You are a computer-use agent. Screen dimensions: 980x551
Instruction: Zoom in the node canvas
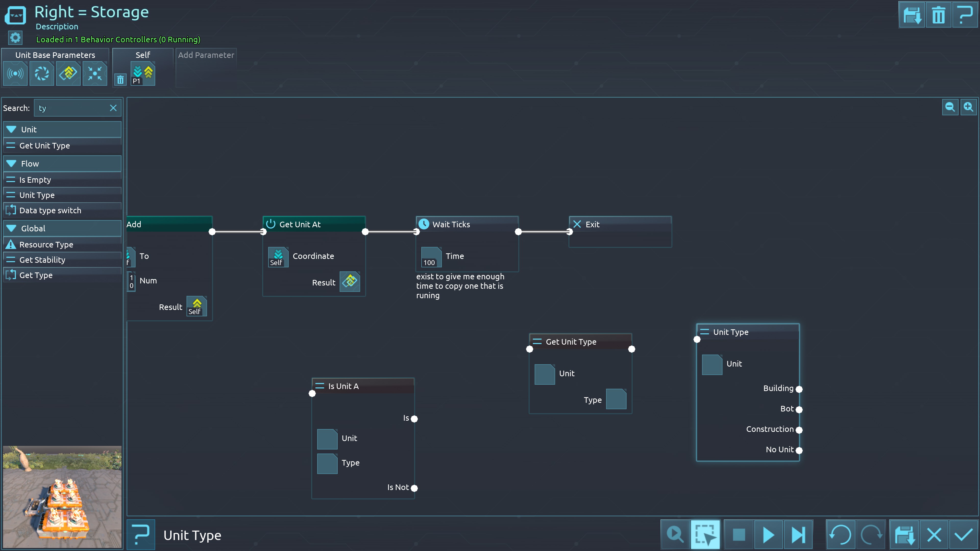point(968,107)
